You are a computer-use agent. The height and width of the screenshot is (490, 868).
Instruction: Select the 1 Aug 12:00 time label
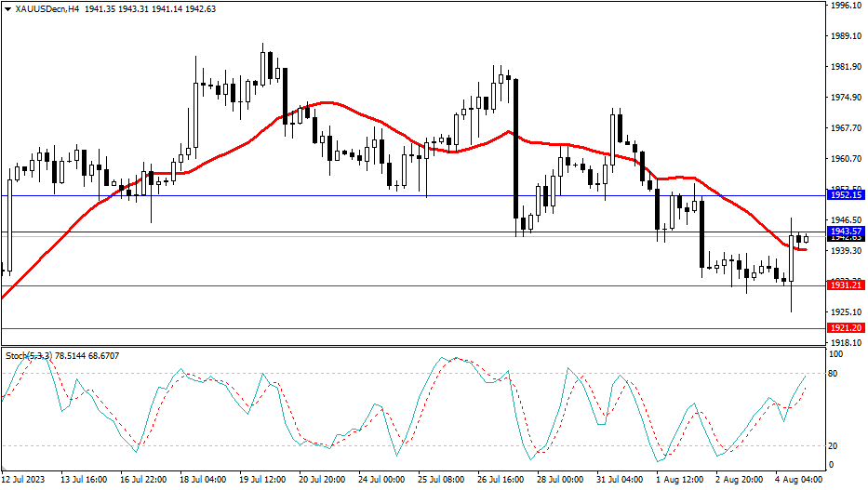click(x=680, y=480)
